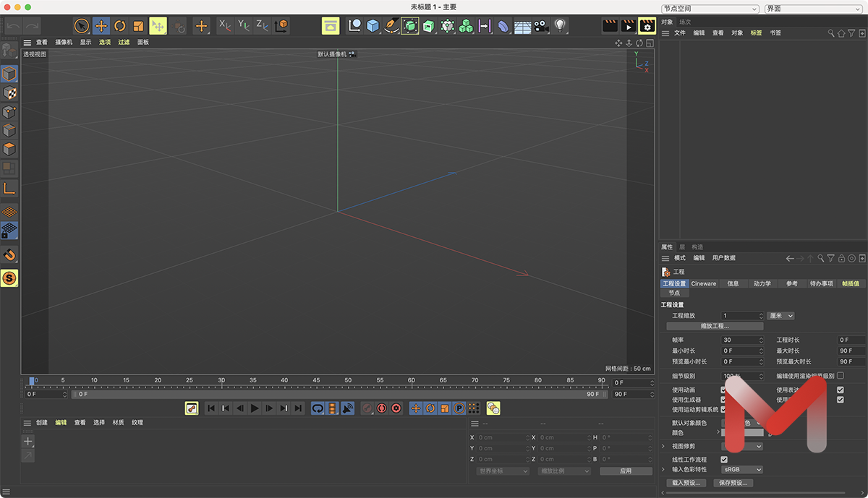Open the sRGB color profile dropdown
Image resolution: width=868 pixels, height=498 pixels.
[x=742, y=470]
